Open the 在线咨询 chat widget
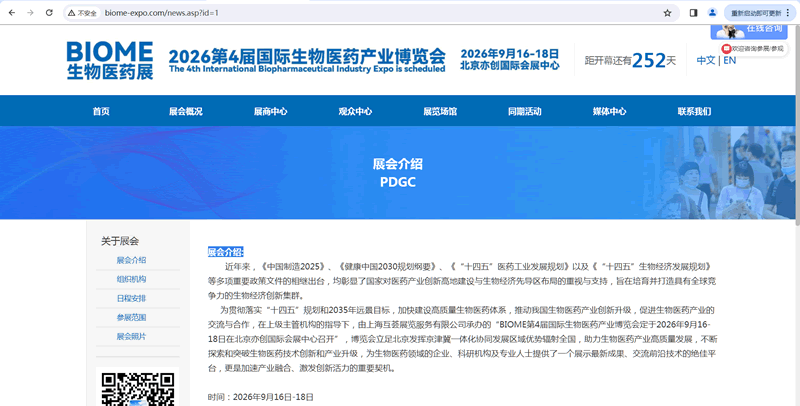Image resolution: width=800 pixels, height=406 pixels. pyautogui.click(x=763, y=29)
